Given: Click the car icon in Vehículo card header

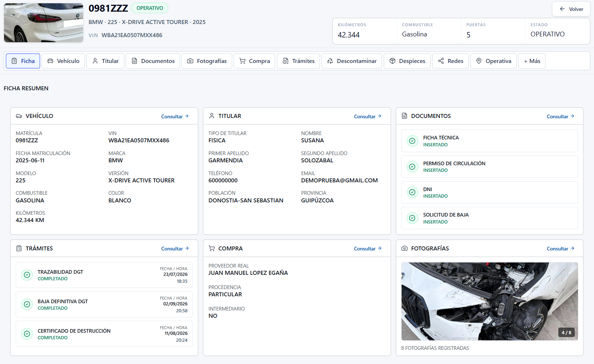Looking at the screenshot, I should point(19,116).
